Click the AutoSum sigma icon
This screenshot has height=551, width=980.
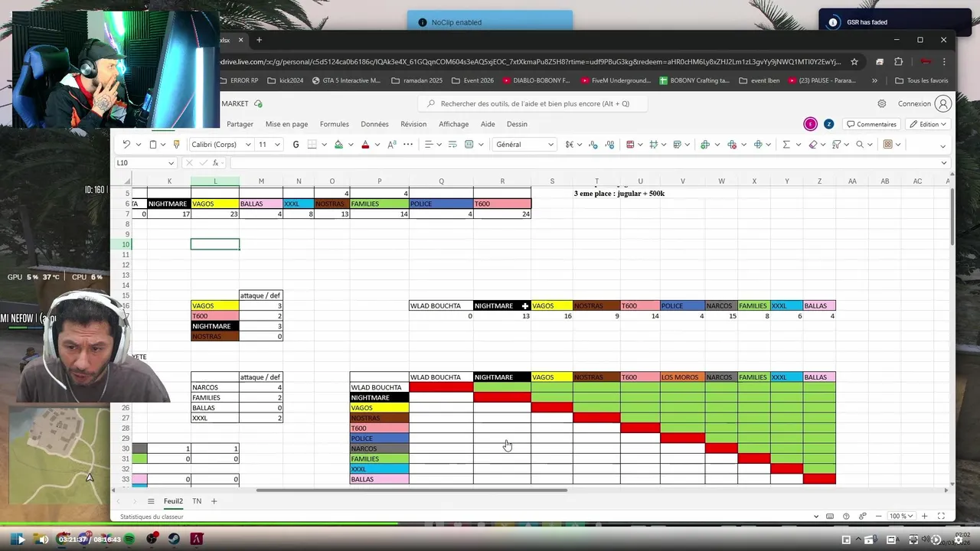click(x=786, y=144)
